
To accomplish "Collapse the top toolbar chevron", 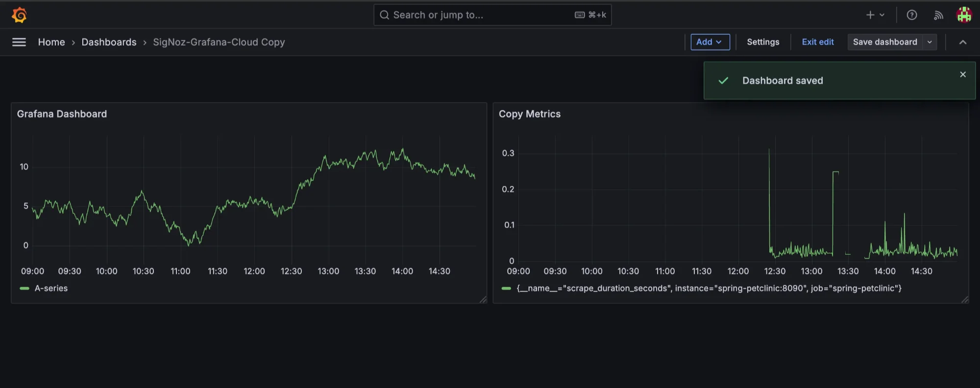I will click(x=963, y=42).
